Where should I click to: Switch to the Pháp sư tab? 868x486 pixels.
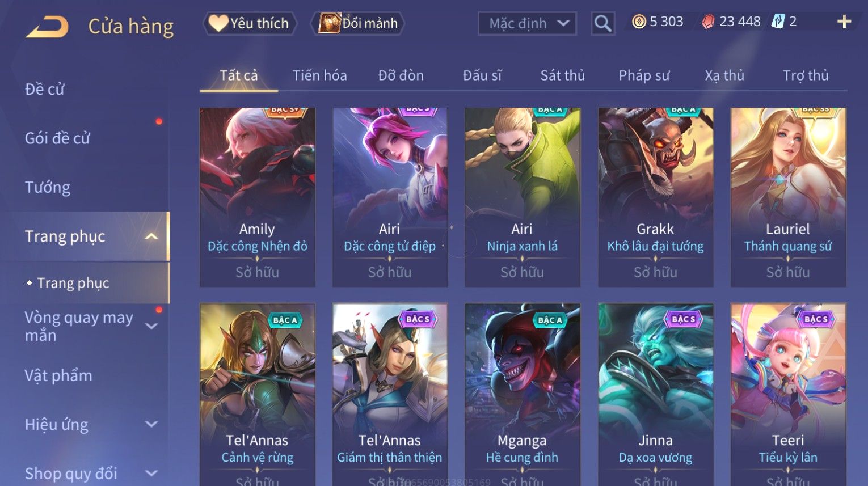pos(644,75)
